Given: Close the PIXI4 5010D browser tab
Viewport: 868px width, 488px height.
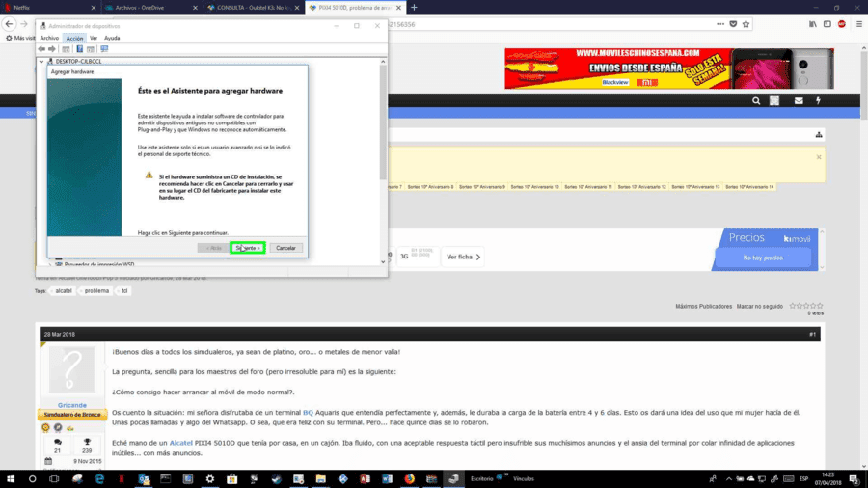Looking at the screenshot, I should click(398, 8).
